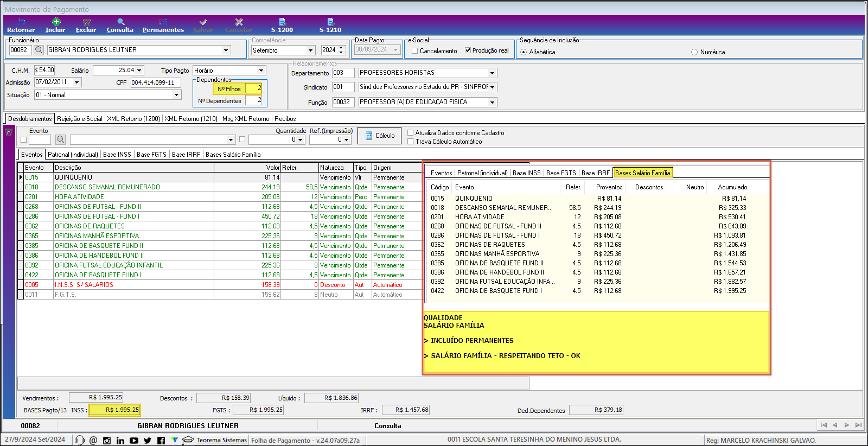This screenshot has height=446, width=868.
Task: Open the Setembro month dropdown
Action: [310, 50]
